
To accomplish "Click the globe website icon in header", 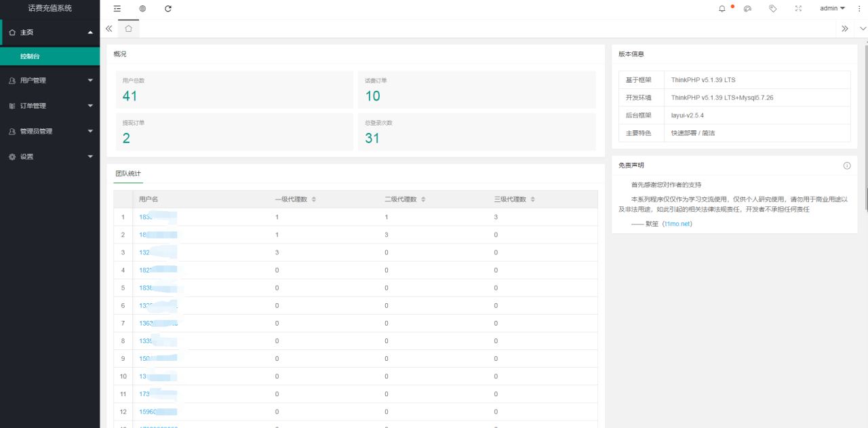I will click(142, 9).
